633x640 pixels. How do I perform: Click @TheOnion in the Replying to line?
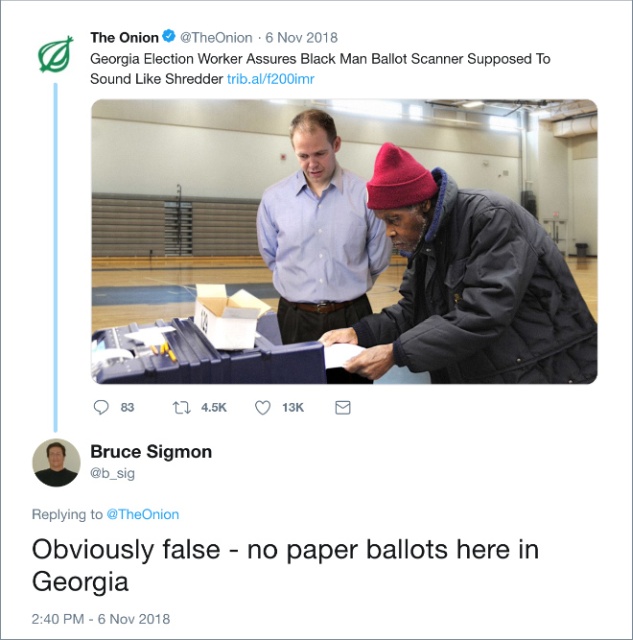tap(142, 514)
